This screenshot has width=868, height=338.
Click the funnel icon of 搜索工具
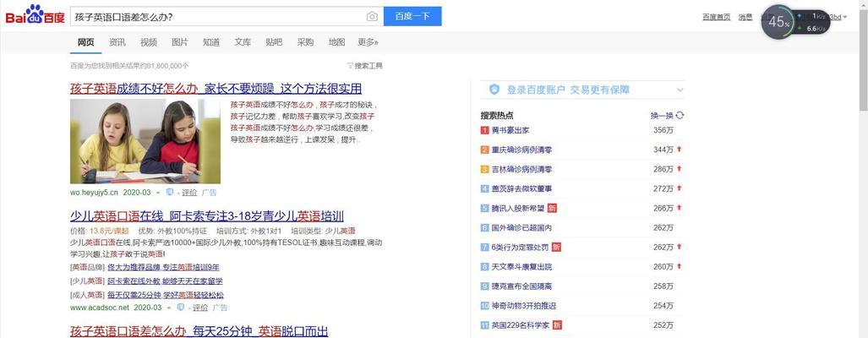click(350, 66)
